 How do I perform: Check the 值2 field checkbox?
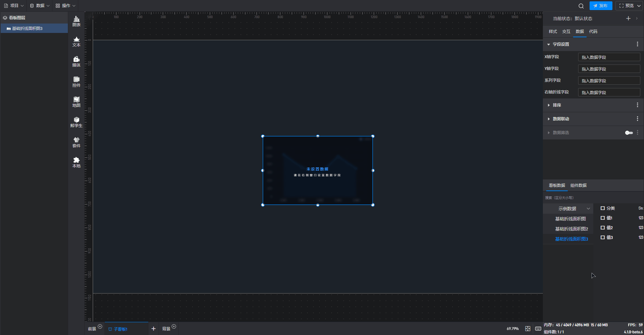click(603, 228)
